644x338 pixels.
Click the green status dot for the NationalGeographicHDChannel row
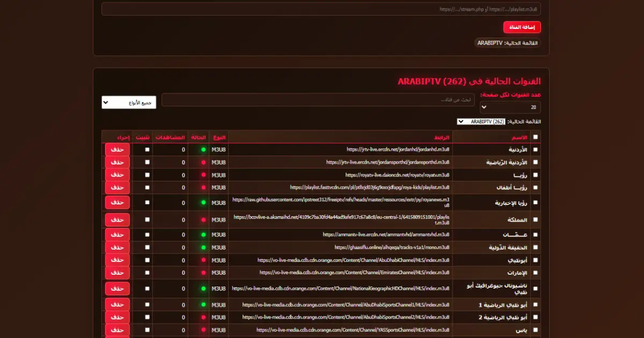coord(203,289)
